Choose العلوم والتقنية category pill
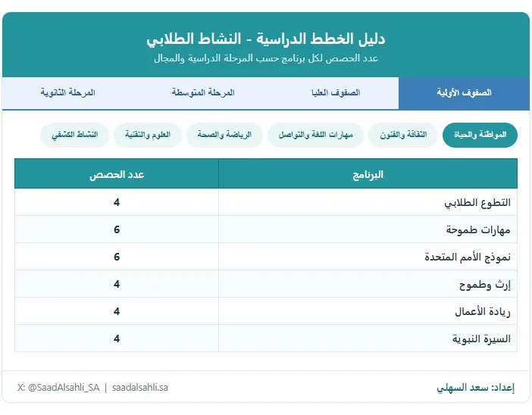Image resolution: width=532 pixels, height=415 pixels. 148,135
